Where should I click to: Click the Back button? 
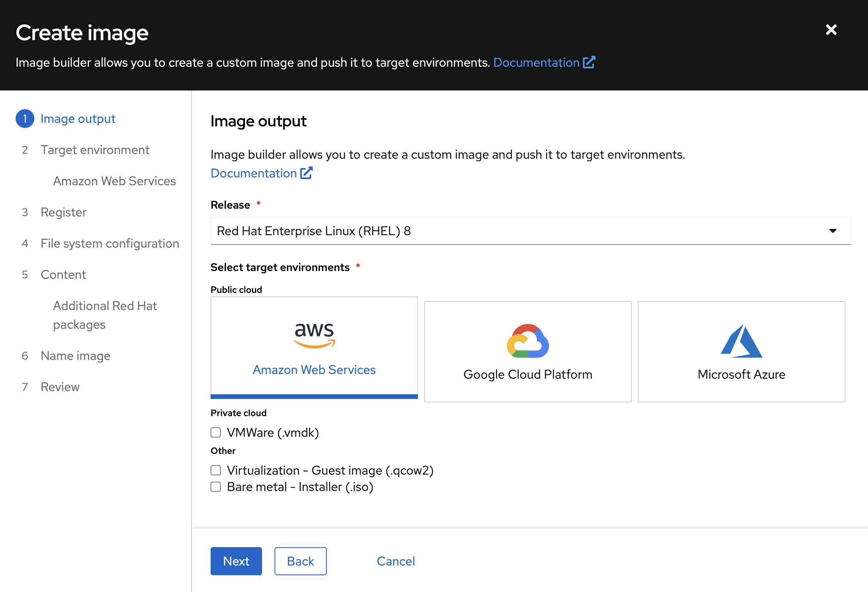(x=300, y=561)
